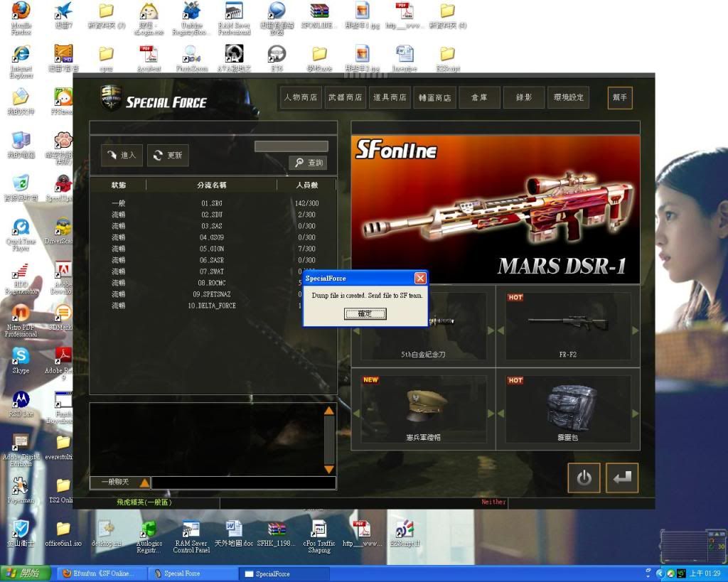
Task: Select the HDD Regenerator icon
Action: 21,279
